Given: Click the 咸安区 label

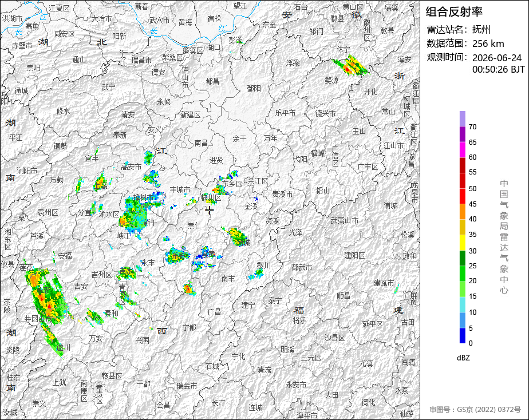Looking at the screenshot, I should click(x=64, y=34).
